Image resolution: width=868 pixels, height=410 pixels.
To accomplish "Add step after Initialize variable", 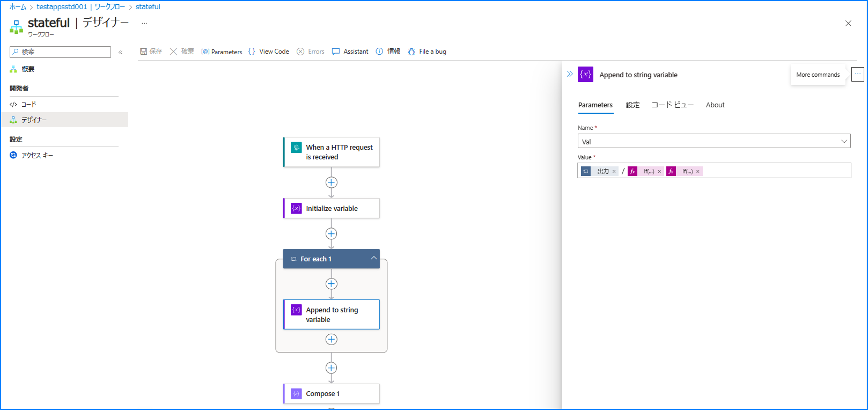I will pyautogui.click(x=332, y=233).
